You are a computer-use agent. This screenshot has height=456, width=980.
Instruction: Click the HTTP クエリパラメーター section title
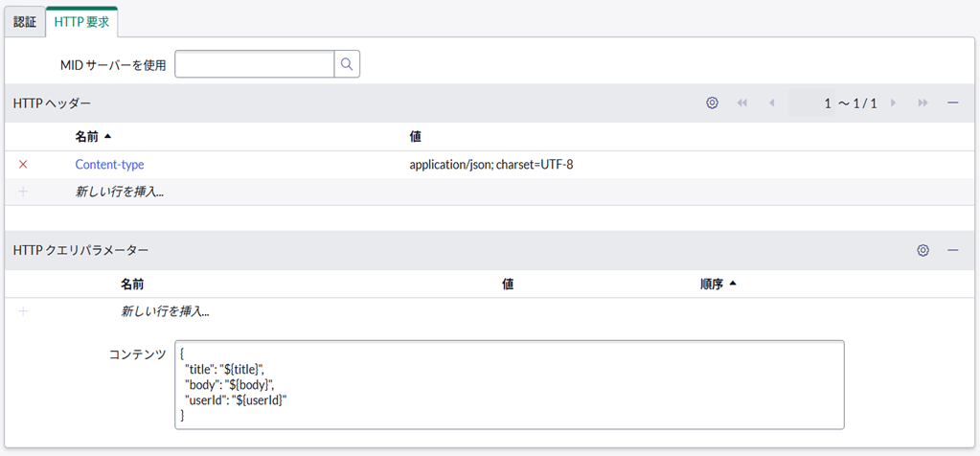(80, 250)
